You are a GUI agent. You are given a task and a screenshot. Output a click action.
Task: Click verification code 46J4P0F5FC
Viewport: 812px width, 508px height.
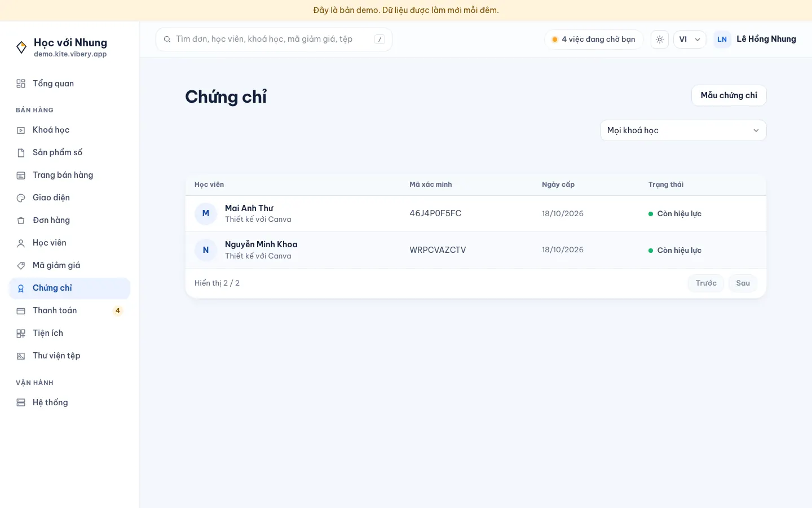435,213
